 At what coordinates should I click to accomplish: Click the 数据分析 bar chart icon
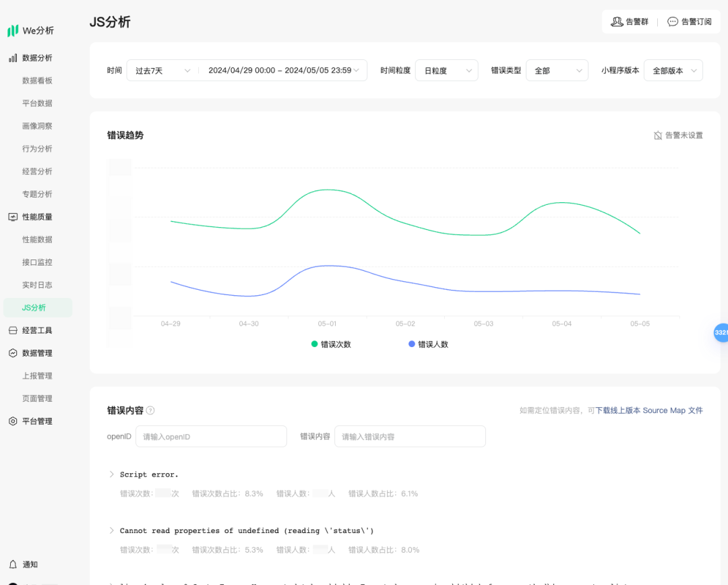tap(13, 58)
